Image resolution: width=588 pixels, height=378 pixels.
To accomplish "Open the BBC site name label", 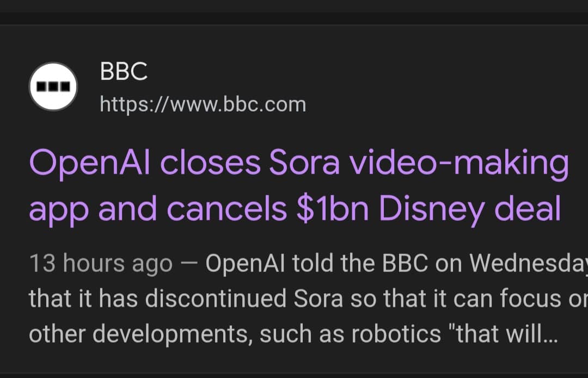I will click(x=124, y=71).
